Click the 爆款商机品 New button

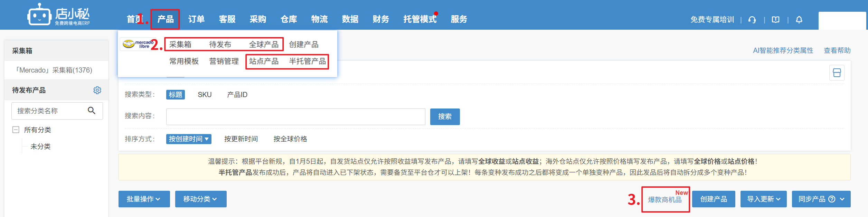665,199
